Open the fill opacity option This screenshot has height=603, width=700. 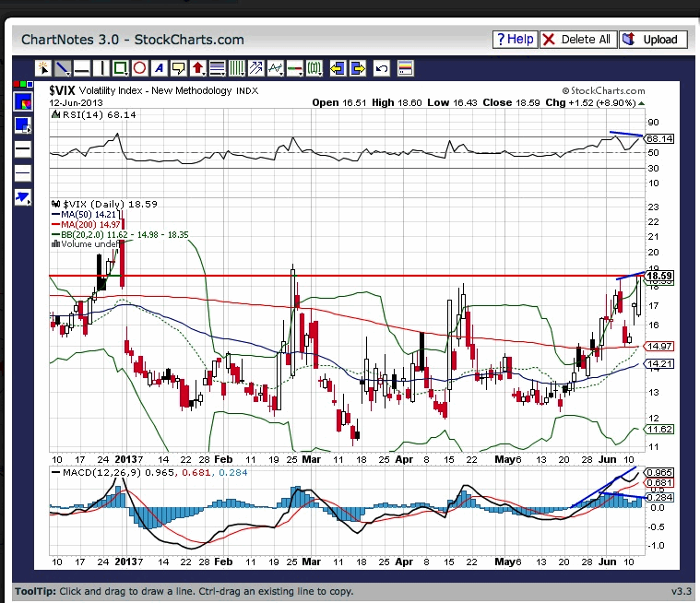pyautogui.click(x=23, y=125)
